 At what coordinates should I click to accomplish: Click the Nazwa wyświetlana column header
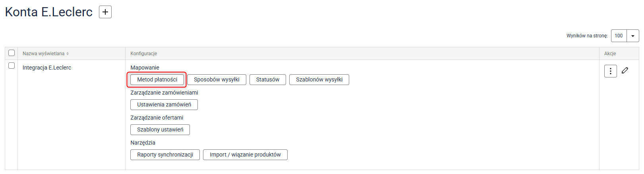[43, 54]
